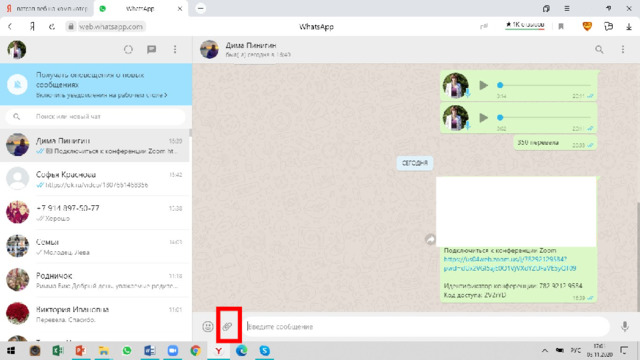Open the Родничок chat
The width and height of the screenshot is (640, 360).
coord(95,280)
